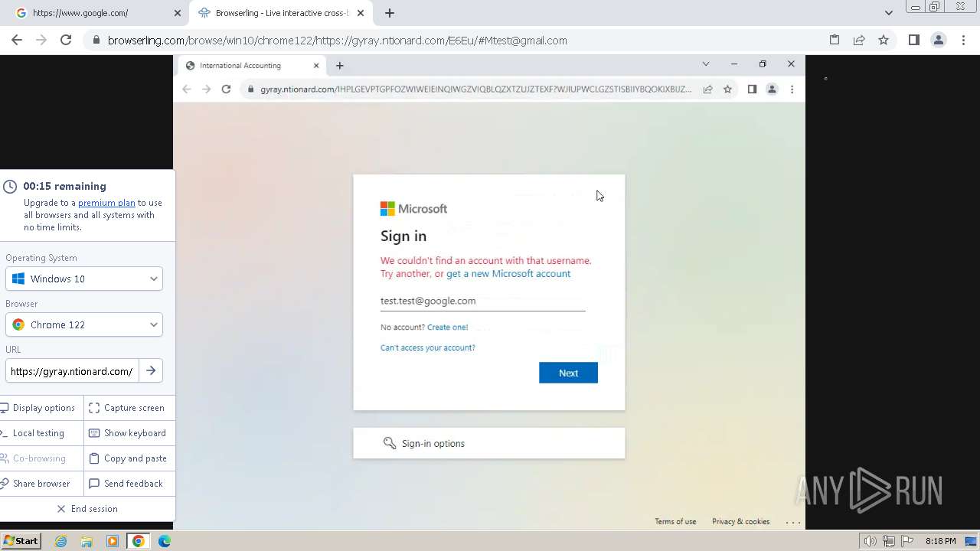980x551 pixels.
Task: Click the Create one! link
Action: (x=447, y=328)
